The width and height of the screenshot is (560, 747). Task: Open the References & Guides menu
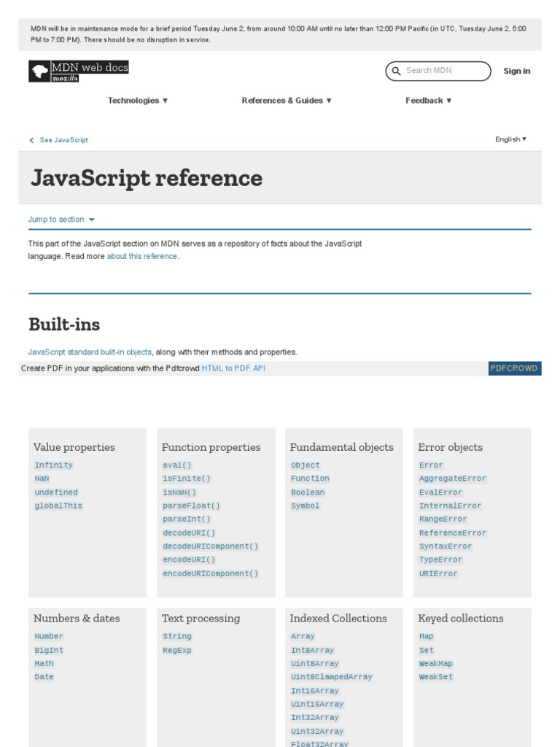[286, 101]
